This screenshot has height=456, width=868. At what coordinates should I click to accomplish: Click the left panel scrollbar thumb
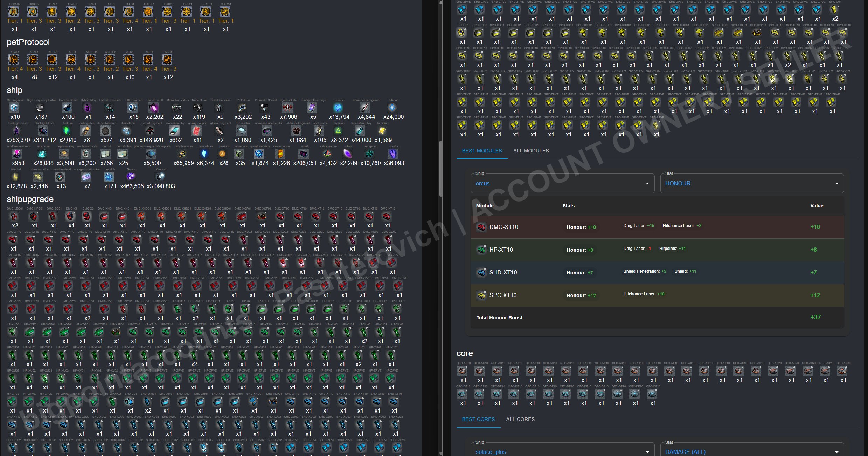click(440, 169)
